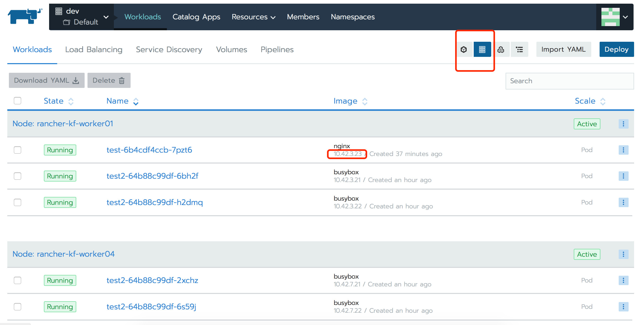The height and width of the screenshot is (325, 644).
Task: Click the Deploy button
Action: (616, 49)
